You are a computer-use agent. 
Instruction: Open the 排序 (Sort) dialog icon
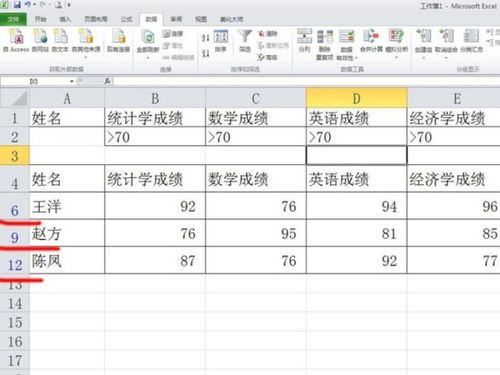220,41
